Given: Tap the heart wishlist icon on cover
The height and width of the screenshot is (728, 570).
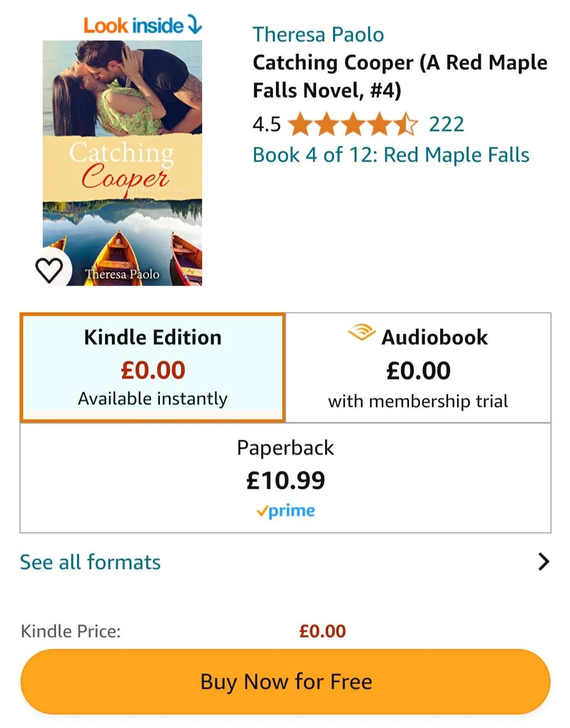Looking at the screenshot, I should [x=49, y=270].
